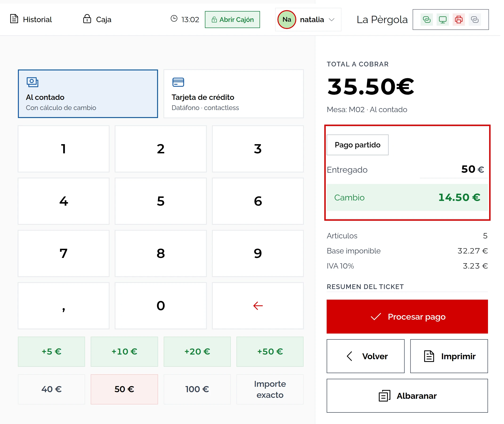Add +5 € to delivered amount
This screenshot has height=424, width=504.
pos(51,352)
